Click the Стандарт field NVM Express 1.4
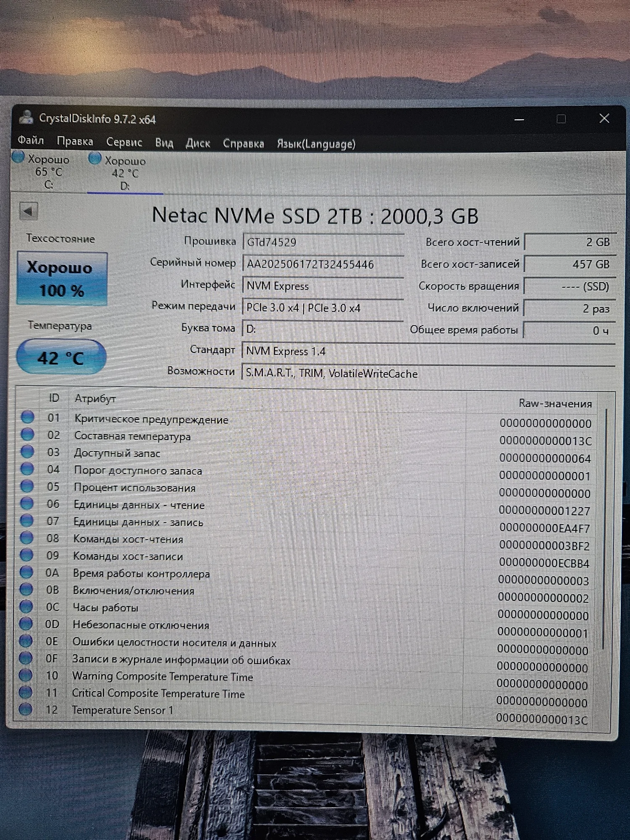The width and height of the screenshot is (630, 840). coord(429,351)
